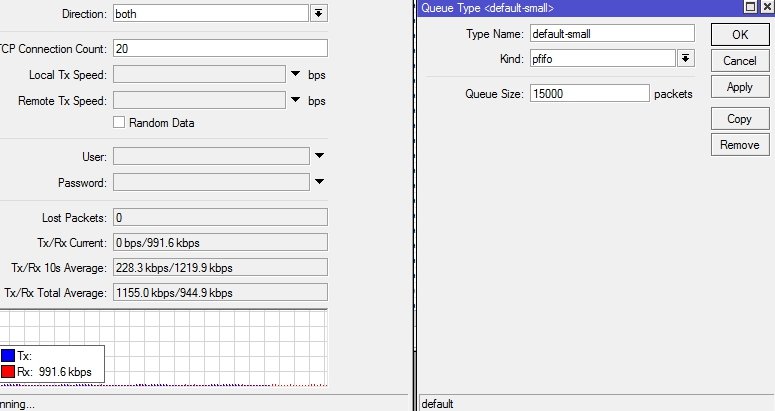
Task: Expand the User field arrow
Action: (x=319, y=156)
